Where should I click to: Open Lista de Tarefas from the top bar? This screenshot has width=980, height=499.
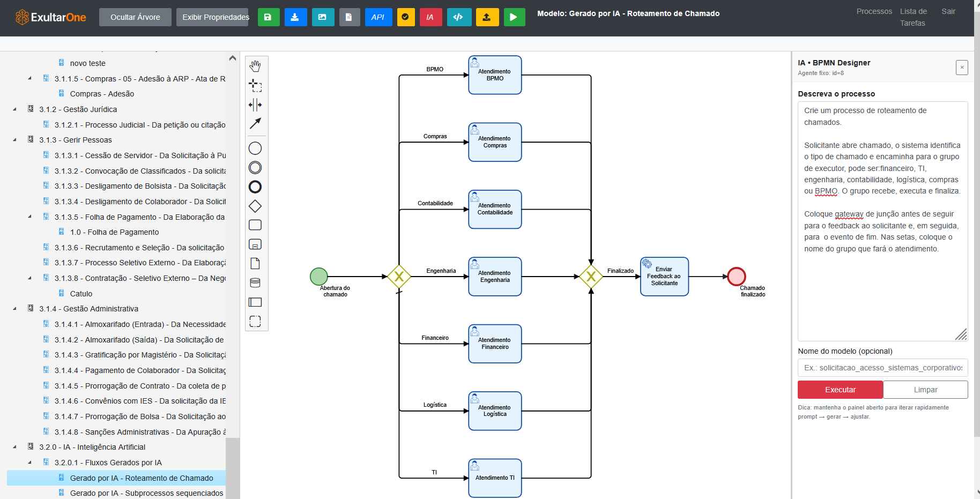pyautogui.click(x=912, y=17)
